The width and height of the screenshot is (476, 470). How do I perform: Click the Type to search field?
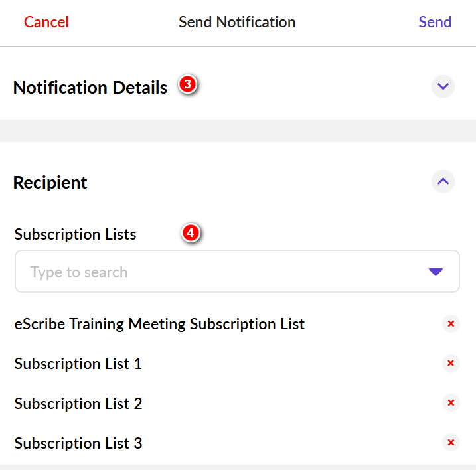(219, 272)
